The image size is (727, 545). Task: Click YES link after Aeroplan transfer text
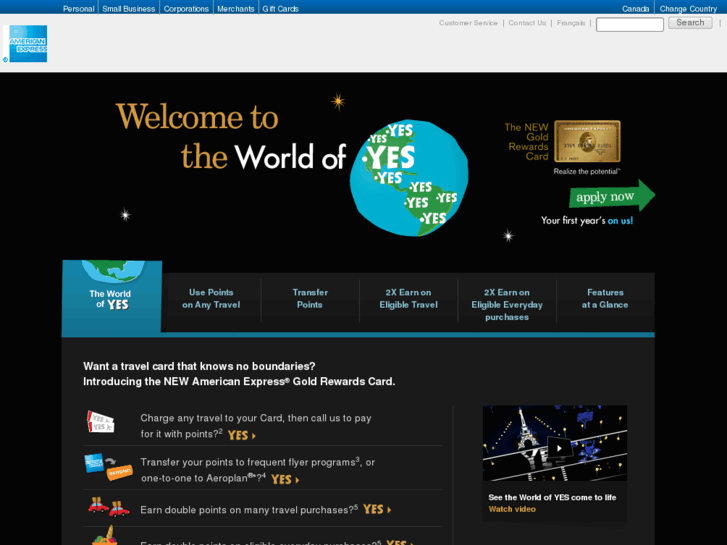(x=285, y=479)
